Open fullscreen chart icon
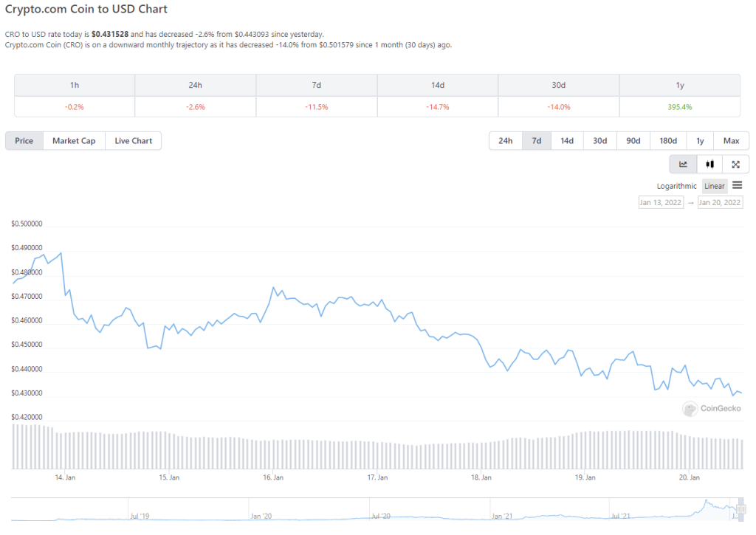Image resolution: width=756 pixels, height=535 pixels. 736,165
